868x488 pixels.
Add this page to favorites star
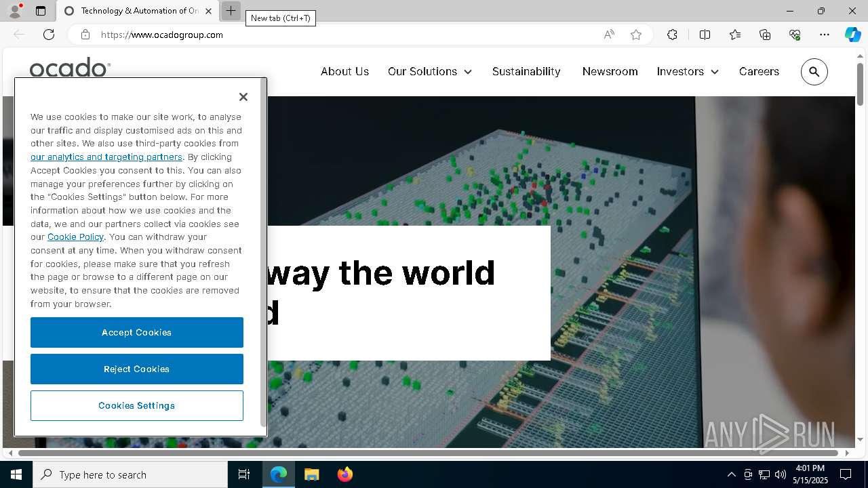tap(636, 35)
